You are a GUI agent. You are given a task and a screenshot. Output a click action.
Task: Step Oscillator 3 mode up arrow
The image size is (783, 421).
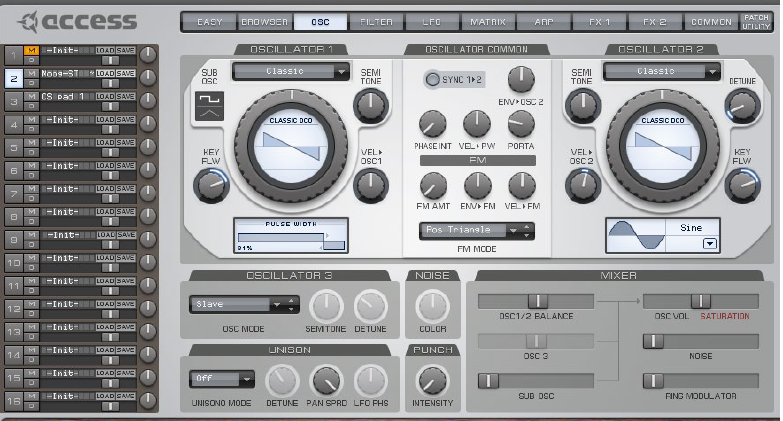coord(291,301)
